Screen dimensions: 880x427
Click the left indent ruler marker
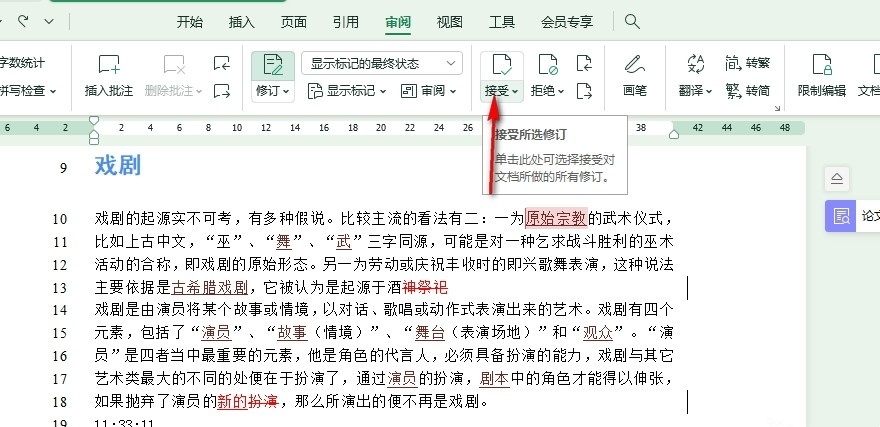coord(94,137)
